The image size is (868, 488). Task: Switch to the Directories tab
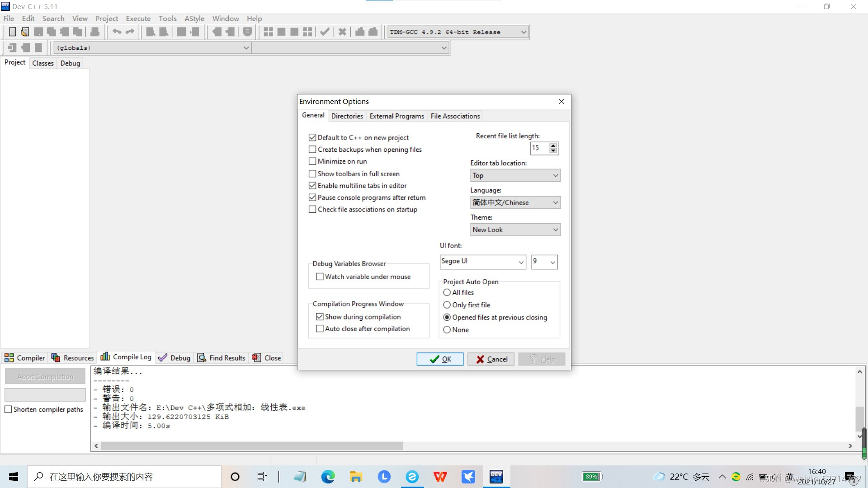347,116
